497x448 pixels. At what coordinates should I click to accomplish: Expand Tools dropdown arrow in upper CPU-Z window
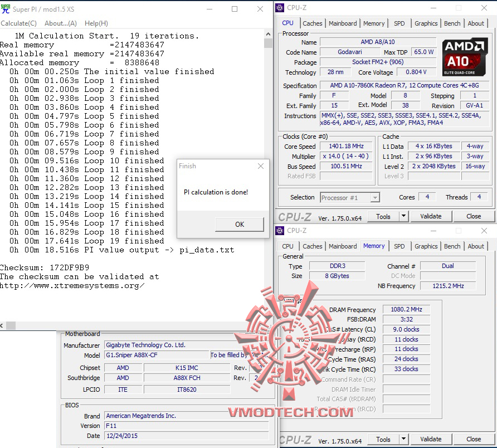pos(403,217)
